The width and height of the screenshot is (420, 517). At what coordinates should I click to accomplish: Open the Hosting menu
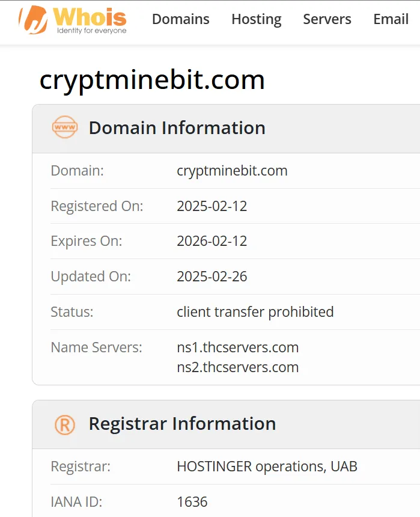click(256, 19)
